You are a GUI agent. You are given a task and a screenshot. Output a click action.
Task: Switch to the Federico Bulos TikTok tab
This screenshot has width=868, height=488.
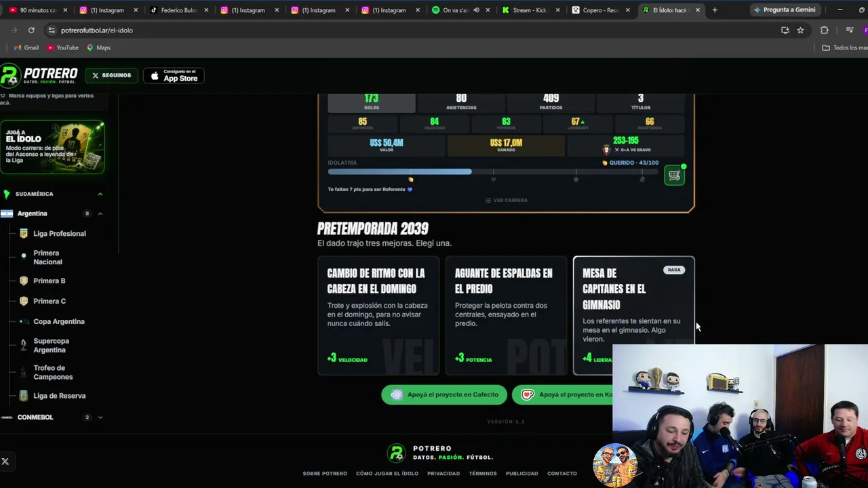179,10
